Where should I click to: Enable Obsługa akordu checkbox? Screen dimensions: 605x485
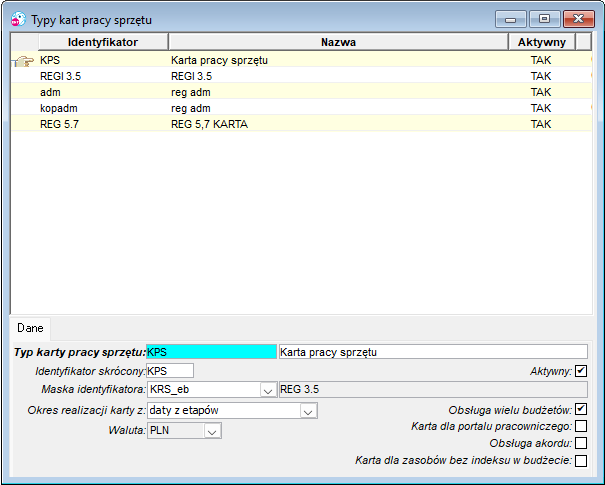[581, 443]
